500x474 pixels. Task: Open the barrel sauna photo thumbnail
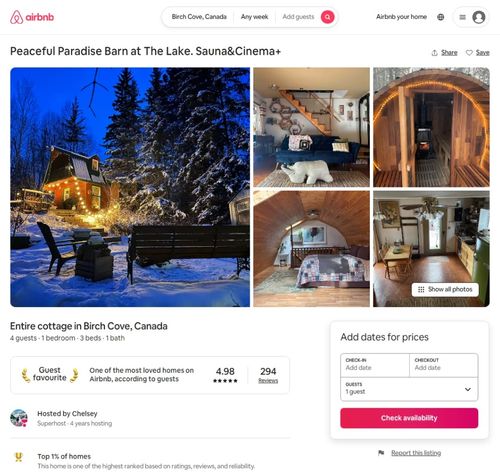click(431, 127)
